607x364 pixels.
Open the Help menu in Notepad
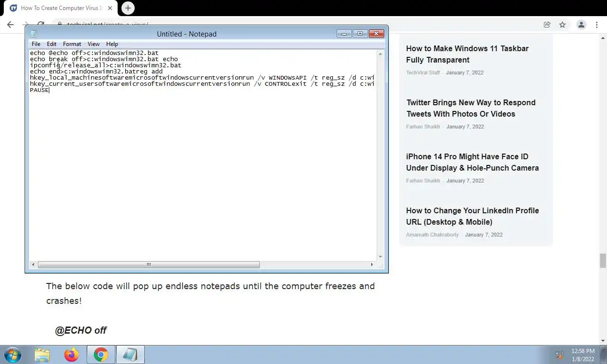click(112, 44)
